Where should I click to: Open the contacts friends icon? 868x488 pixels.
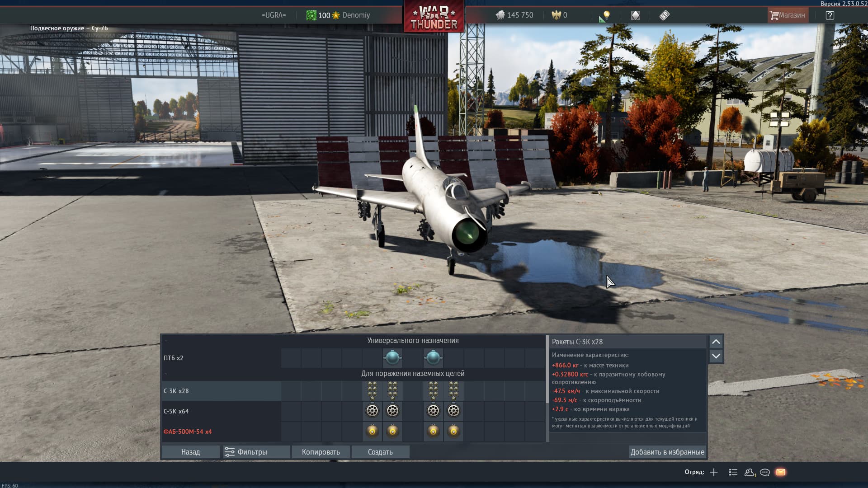749,472
